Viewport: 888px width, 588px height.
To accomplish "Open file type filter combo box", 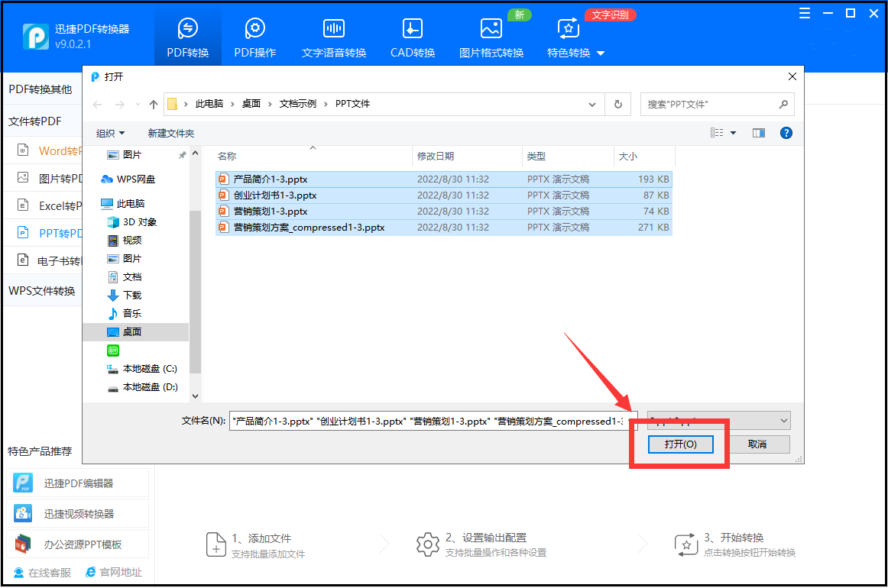I will pyautogui.click(x=718, y=421).
